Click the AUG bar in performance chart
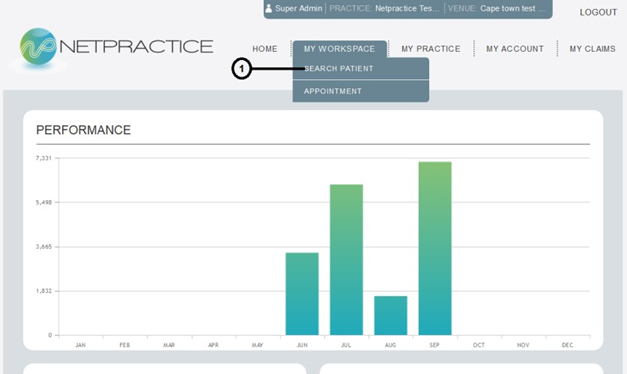 [391, 315]
